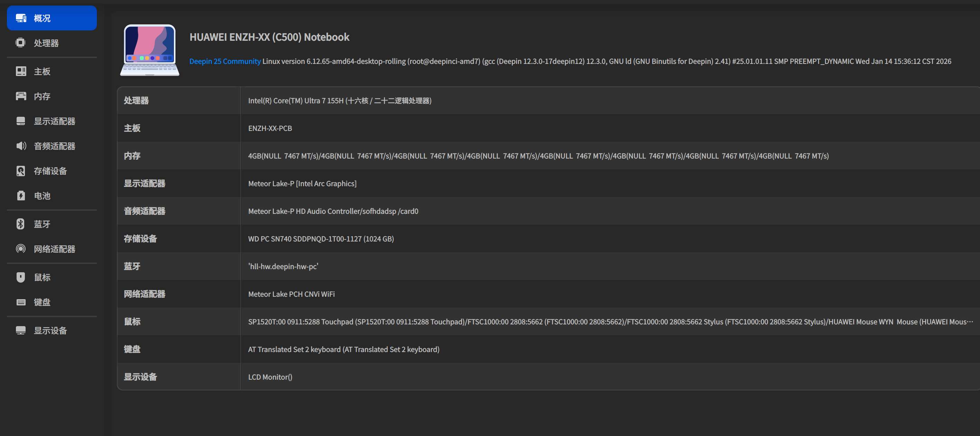Open the Deepin 25 Community link

(x=225, y=61)
